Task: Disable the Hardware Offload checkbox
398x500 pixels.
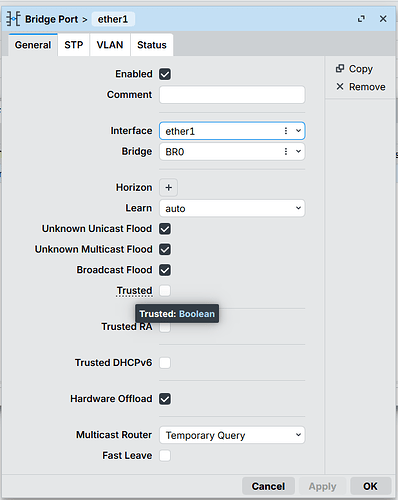Action: pyautogui.click(x=165, y=399)
